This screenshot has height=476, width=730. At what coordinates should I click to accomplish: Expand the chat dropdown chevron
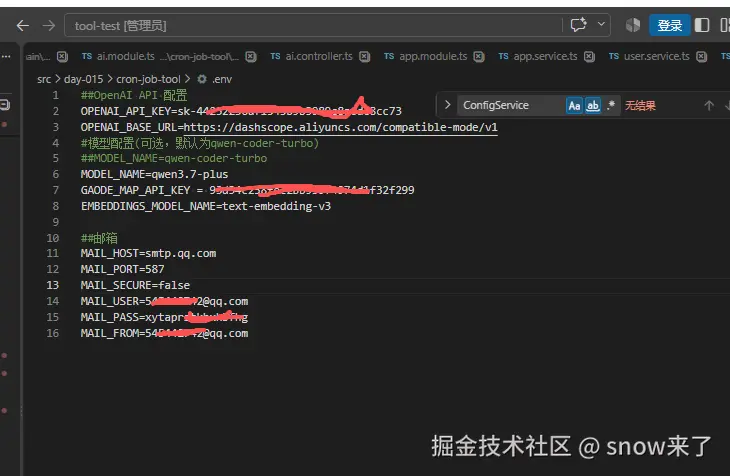pyautogui.click(x=601, y=24)
